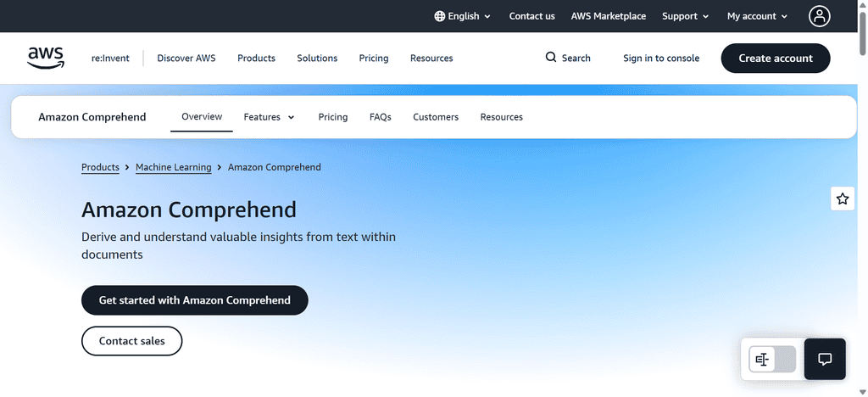Open the chat bubble widget
The image size is (868, 397).
(x=825, y=359)
